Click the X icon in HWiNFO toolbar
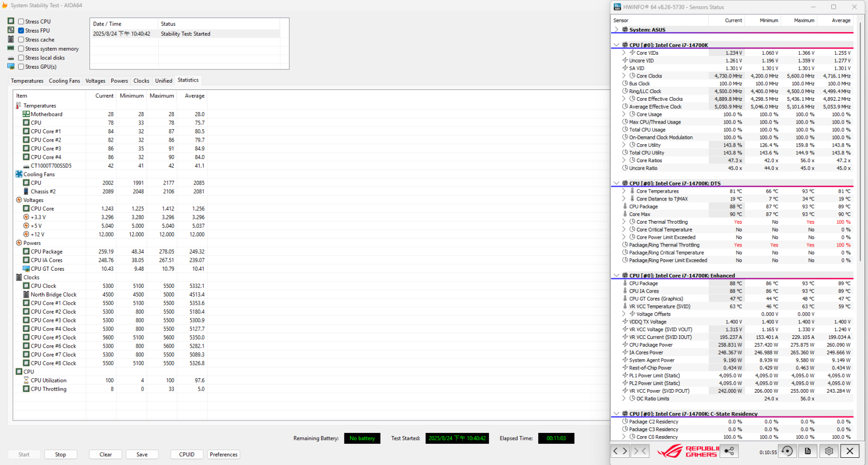868x465 pixels. coord(849,451)
